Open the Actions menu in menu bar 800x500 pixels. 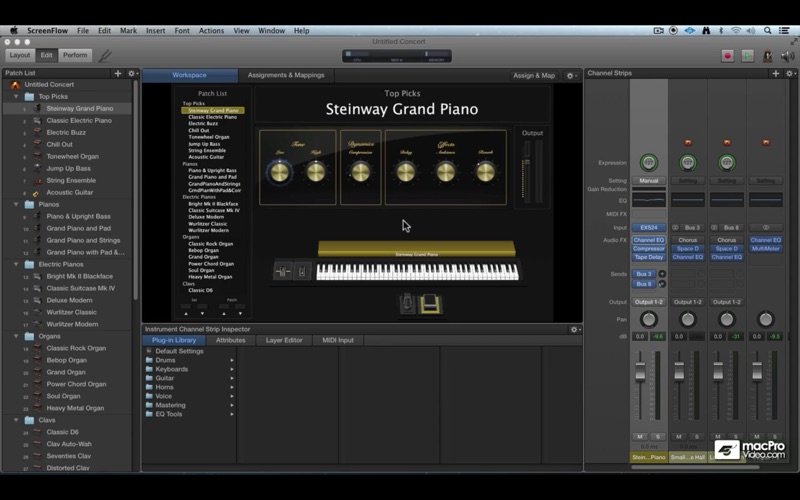211,31
